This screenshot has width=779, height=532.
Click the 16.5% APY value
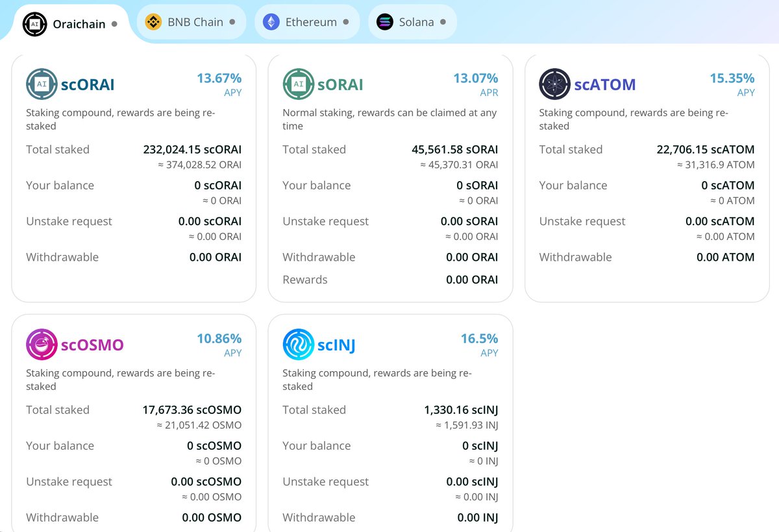tap(480, 339)
